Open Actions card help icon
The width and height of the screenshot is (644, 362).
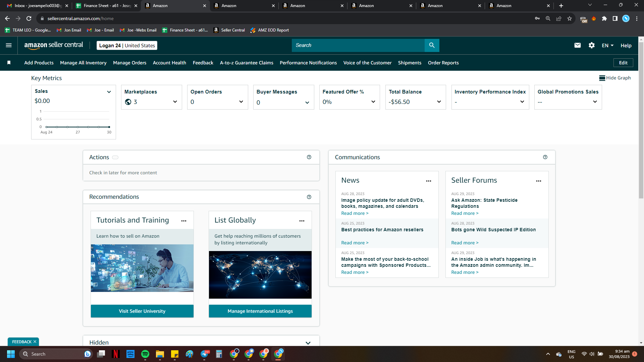(x=309, y=157)
